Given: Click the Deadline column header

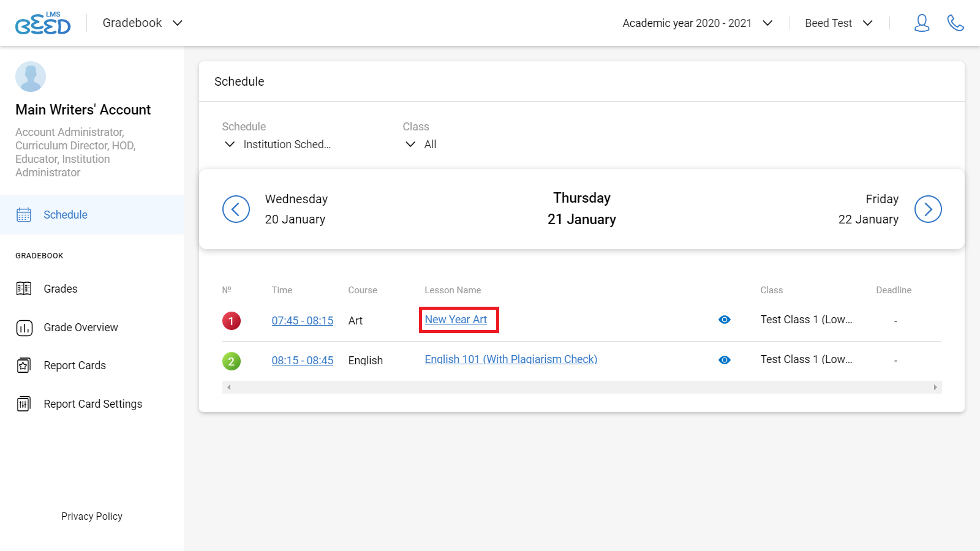Looking at the screenshot, I should pyautogui.click(x=894, y=290).
